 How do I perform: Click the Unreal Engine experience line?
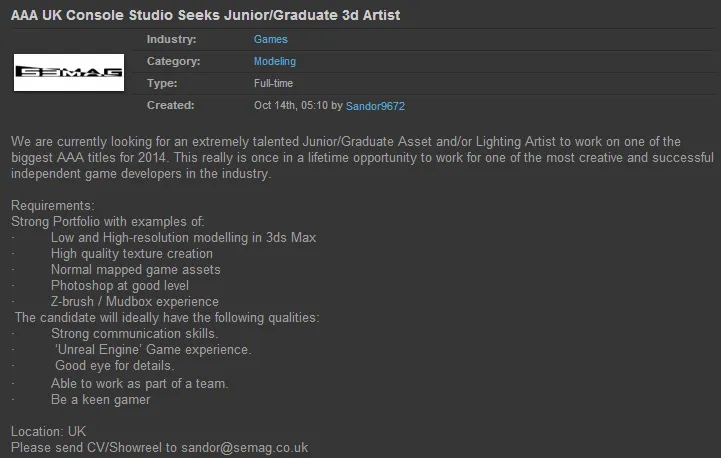153,350
